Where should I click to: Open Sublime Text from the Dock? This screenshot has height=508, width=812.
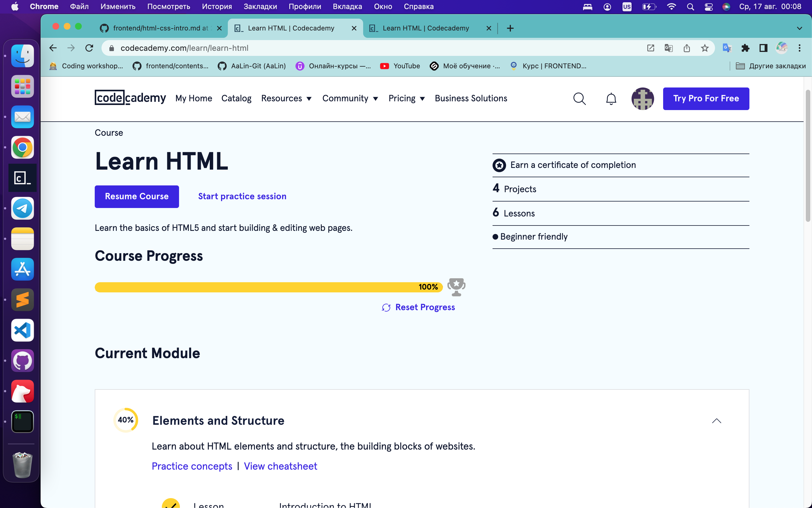[x=23, y=300]
